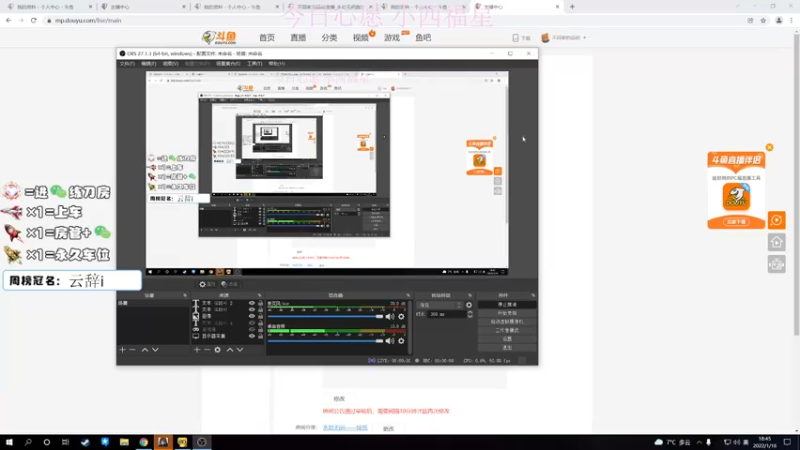The height and width of the screenshot is (450, 800).
Task: Adjust the desktop audio volume slider
Action: click(326, 341)
